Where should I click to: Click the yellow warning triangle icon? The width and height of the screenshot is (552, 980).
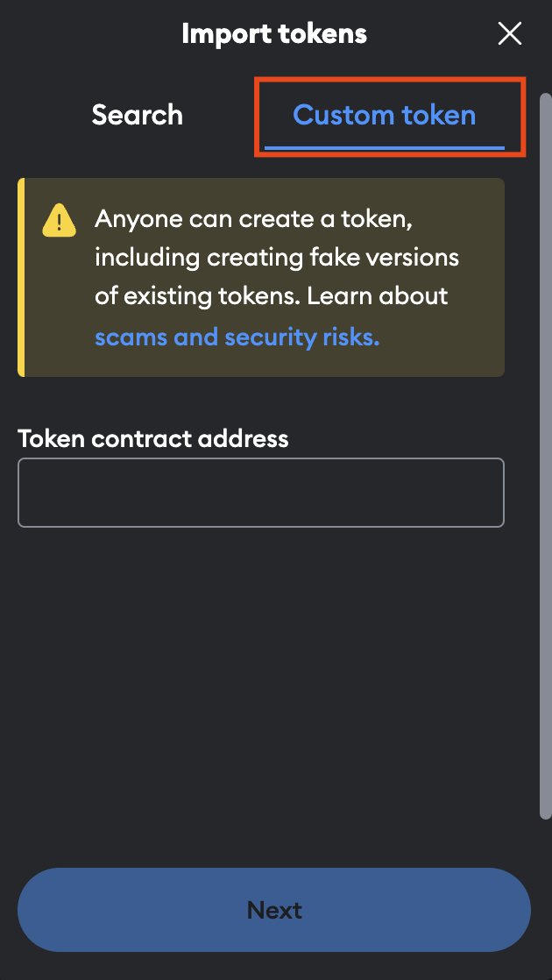59,219
